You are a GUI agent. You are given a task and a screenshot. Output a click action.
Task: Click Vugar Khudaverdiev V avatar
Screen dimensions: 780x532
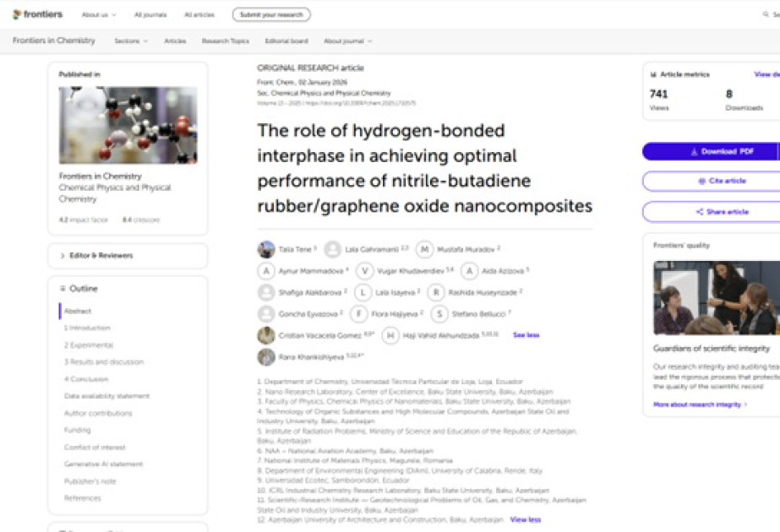click(364, 271)
